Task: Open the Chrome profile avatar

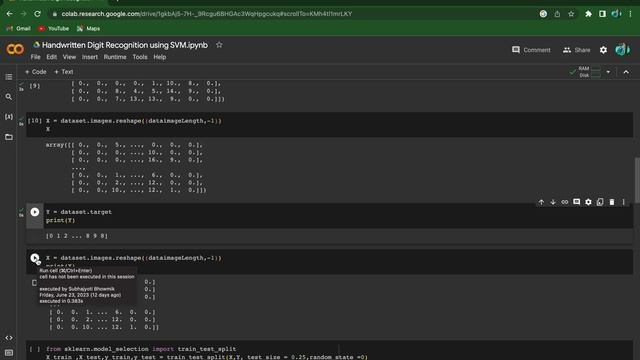Action: pos(616,14)
